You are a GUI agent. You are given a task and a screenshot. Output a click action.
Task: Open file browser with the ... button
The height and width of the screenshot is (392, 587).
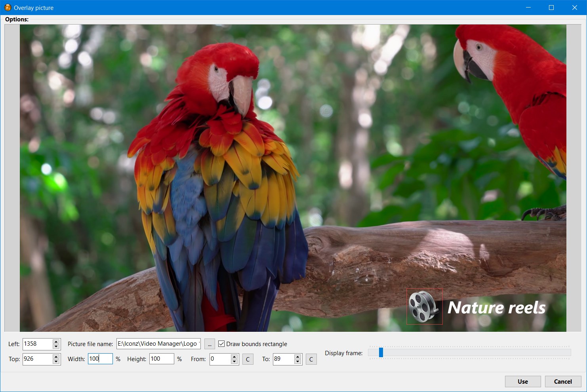210,344
